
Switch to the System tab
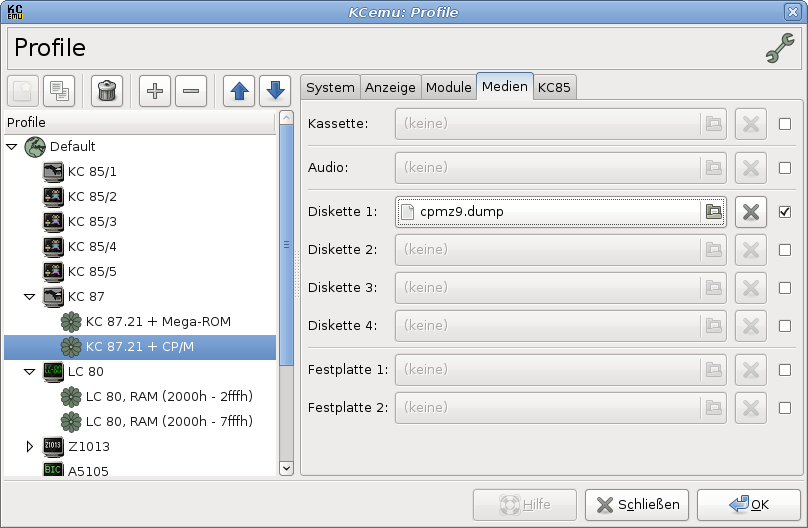pos(330,88)
